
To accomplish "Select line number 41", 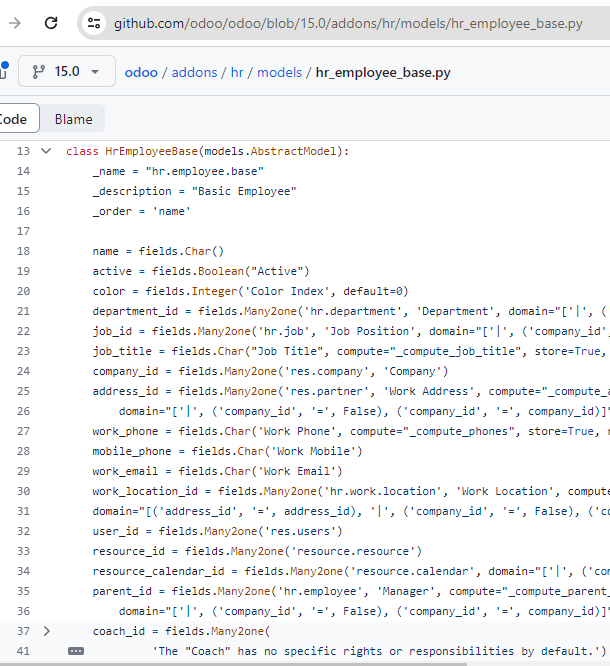I will coord(23,651).
